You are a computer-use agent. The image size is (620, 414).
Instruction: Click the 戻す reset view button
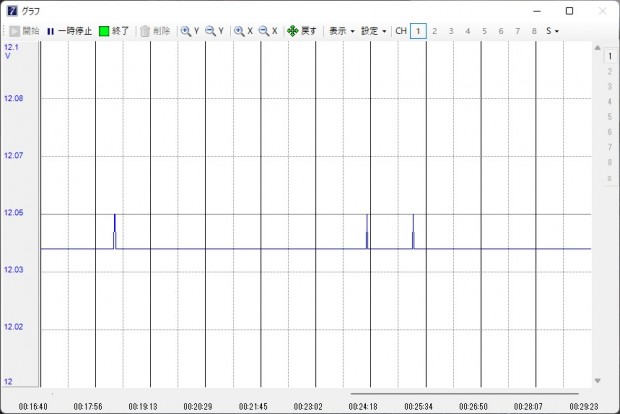(302, 31)
